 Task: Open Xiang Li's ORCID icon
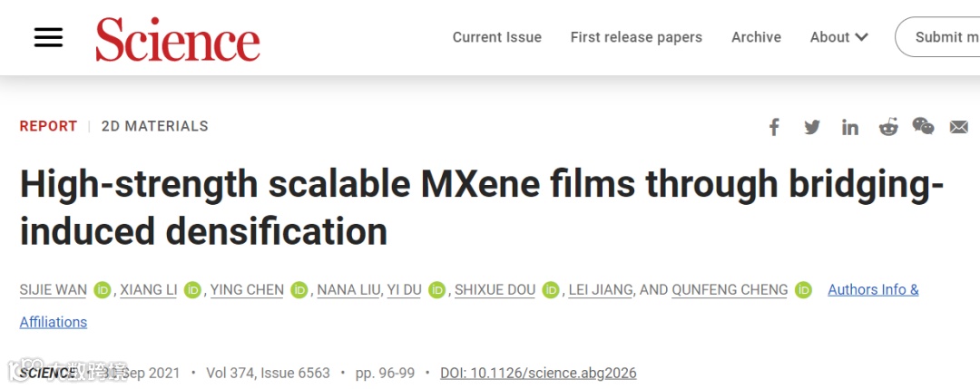coord(192,290)
